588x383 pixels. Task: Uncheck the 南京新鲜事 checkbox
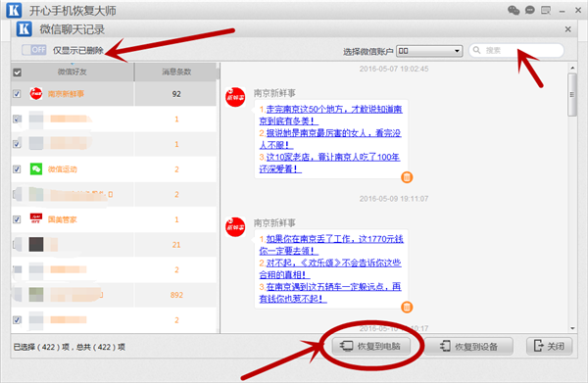coord(17,94)
